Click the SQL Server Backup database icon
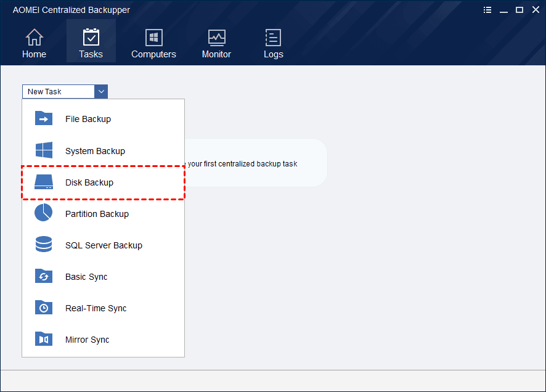Image resolution: width=546 pixels, height=392 pixels. [44, 244]
